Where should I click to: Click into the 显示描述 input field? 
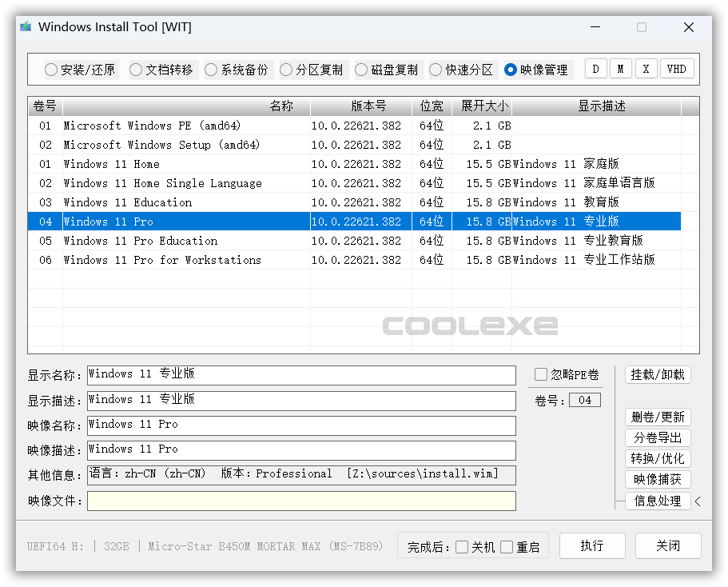(x=301, y=401)
